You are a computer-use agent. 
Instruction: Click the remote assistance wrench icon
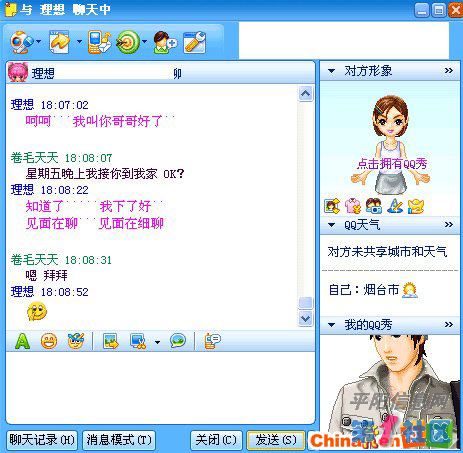pyautogui.click(x=195, y=42)
